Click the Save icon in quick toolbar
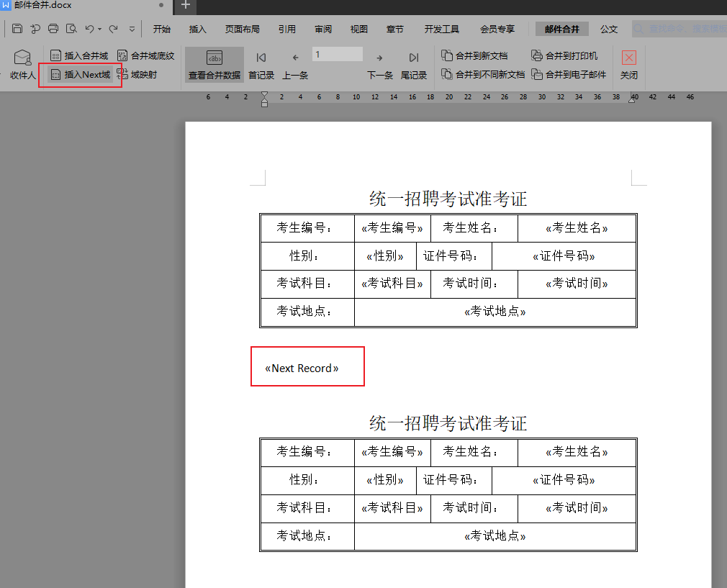The width and height of the screenshot is (727, 588). (x=17, y=29)
